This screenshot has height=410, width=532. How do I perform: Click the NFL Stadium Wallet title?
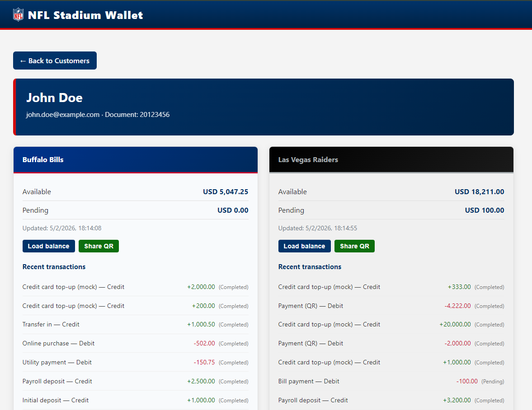point(85,15)
